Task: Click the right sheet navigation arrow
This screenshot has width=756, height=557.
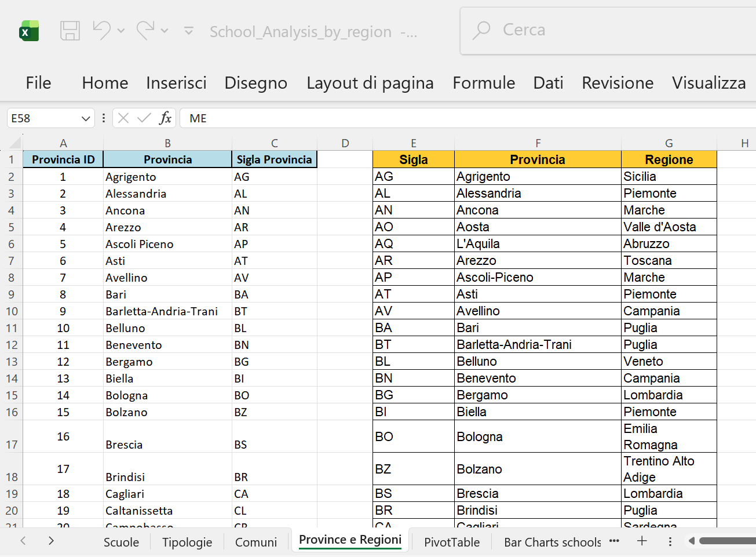Action: tap(51, 541)
